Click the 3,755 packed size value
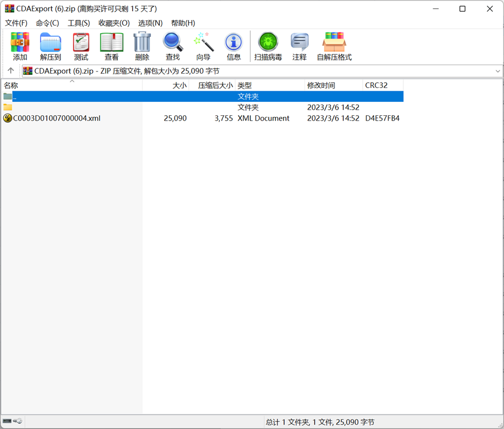This screenshot has height=429, width=504. click(223, 118)
